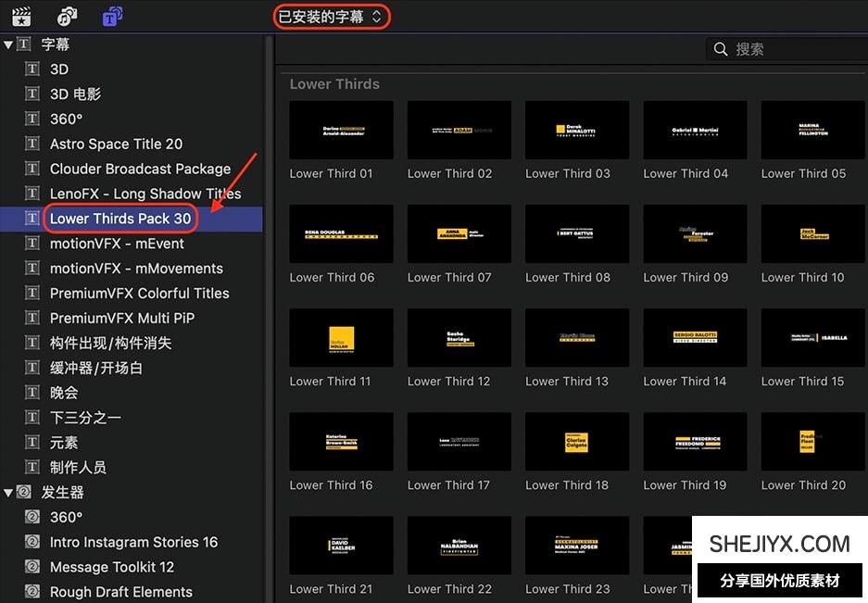The width and height of the screenshot is (868, 603).
Task: Click the title icon beside motionVFX - mEvent
Action: (x=32, y=244)
